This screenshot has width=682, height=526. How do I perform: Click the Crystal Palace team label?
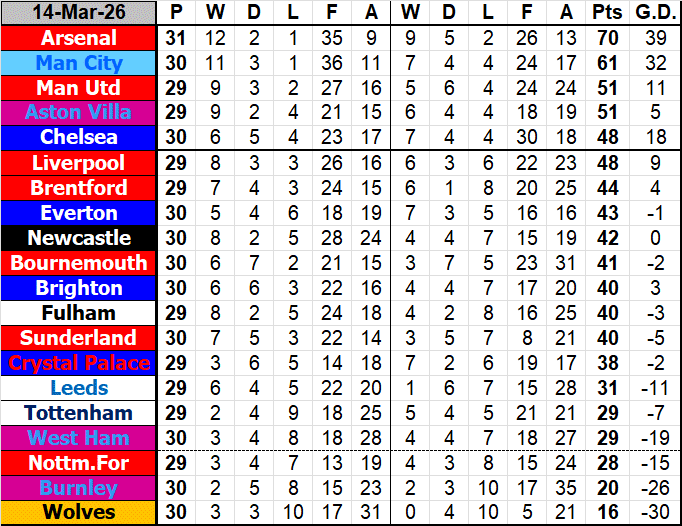79,363
